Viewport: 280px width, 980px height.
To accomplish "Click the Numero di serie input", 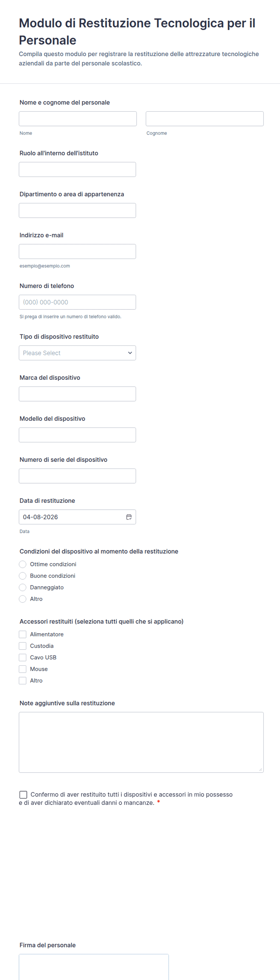I will click(x=77, y=476).
